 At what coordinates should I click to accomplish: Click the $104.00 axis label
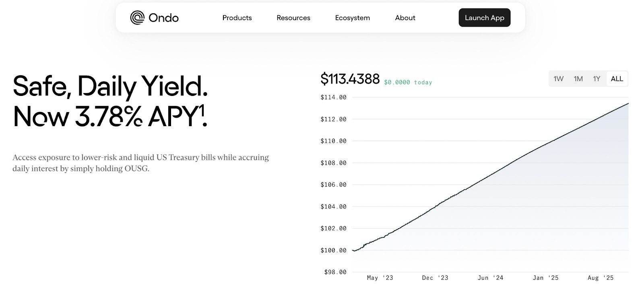point(333,206)
